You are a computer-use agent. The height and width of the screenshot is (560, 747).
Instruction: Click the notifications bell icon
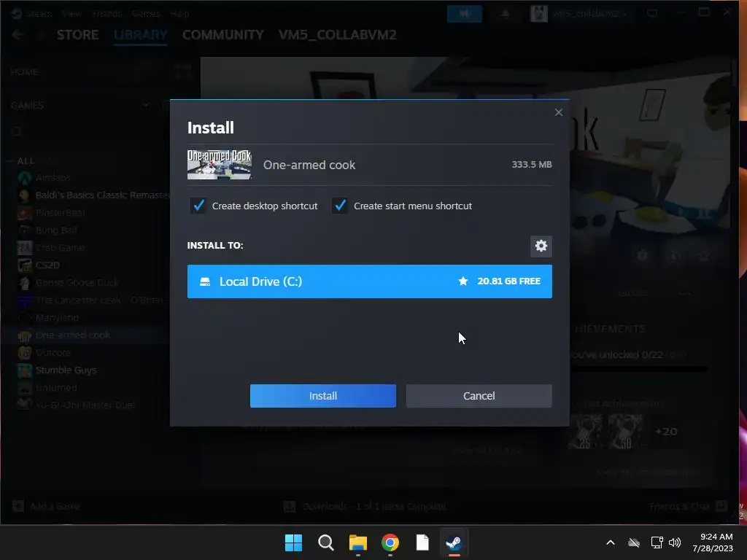pos(505,14)
